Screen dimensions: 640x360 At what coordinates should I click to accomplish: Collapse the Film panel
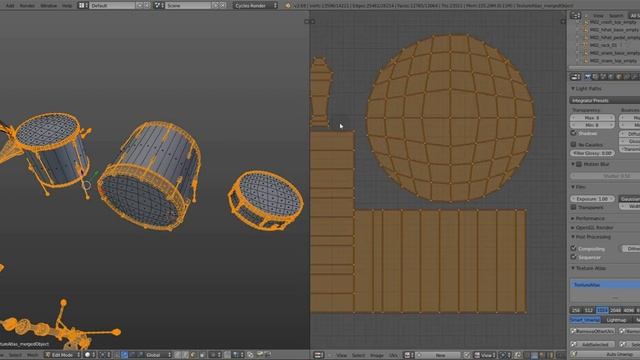573,187
